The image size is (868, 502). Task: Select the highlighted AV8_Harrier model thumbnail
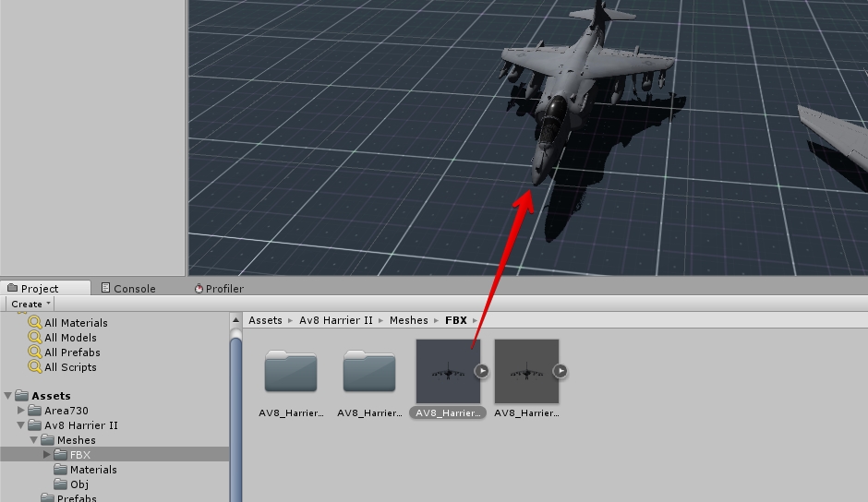pyautogui.click(x=448, y=371)
